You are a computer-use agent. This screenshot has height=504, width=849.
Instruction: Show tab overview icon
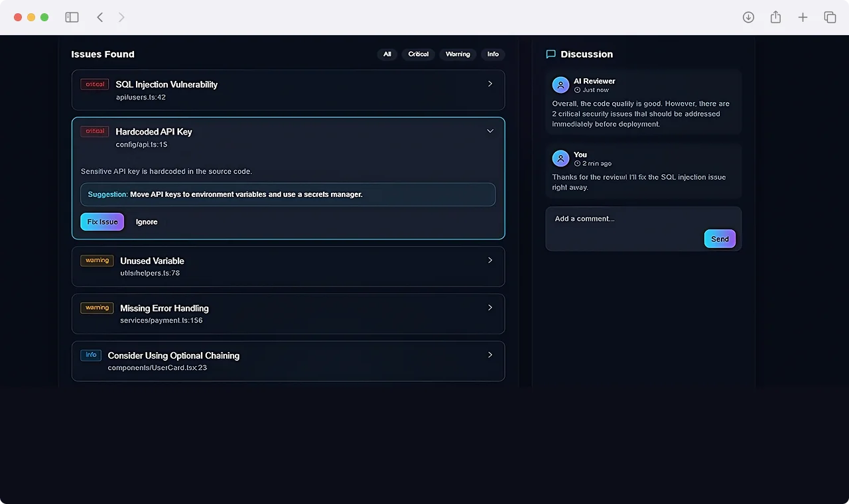coord(830,17)
